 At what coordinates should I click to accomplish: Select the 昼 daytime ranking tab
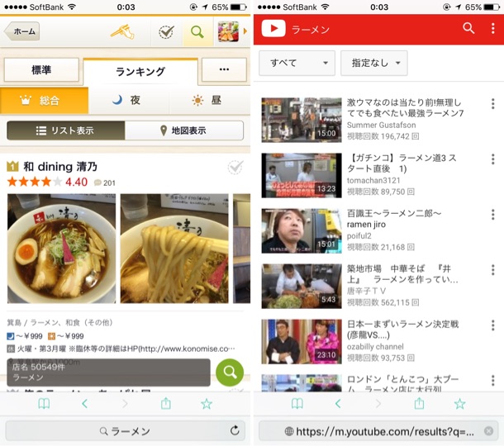coord(209,101)
